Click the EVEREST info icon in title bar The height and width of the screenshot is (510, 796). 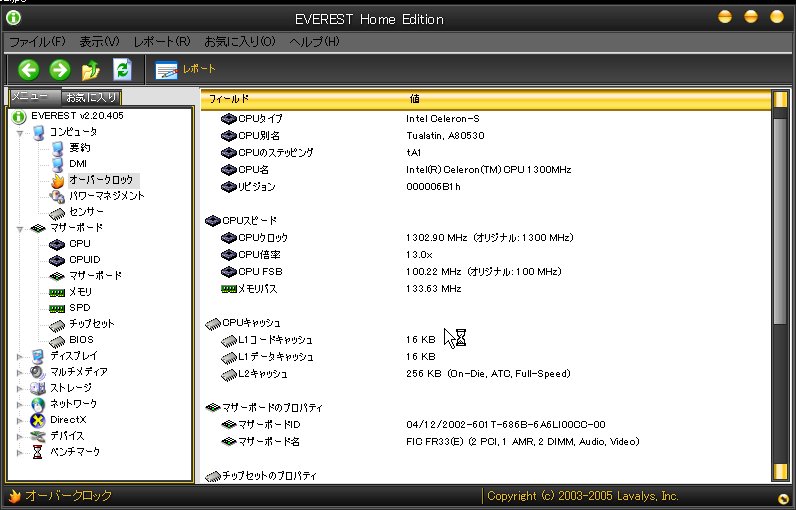point(13,18)
